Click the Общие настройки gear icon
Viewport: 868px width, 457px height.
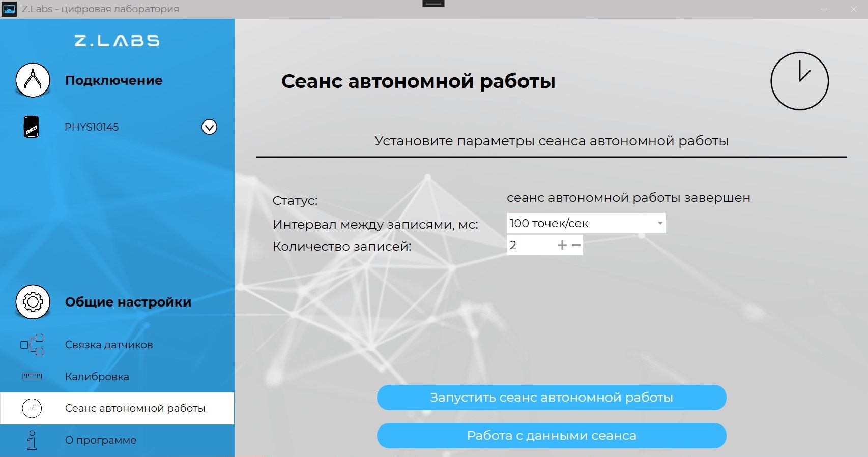coord(33,302)
